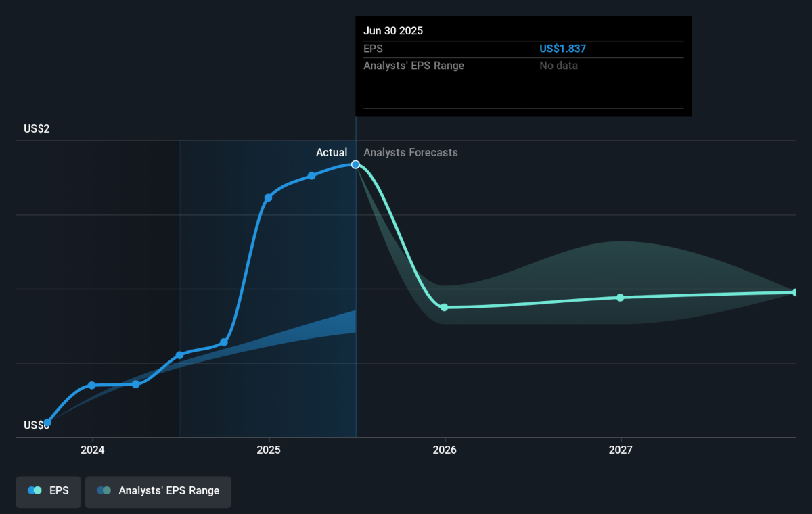Viewport: 812px width, 514px height.
Task: Toggle the EPS legend button
Action: 48,491
